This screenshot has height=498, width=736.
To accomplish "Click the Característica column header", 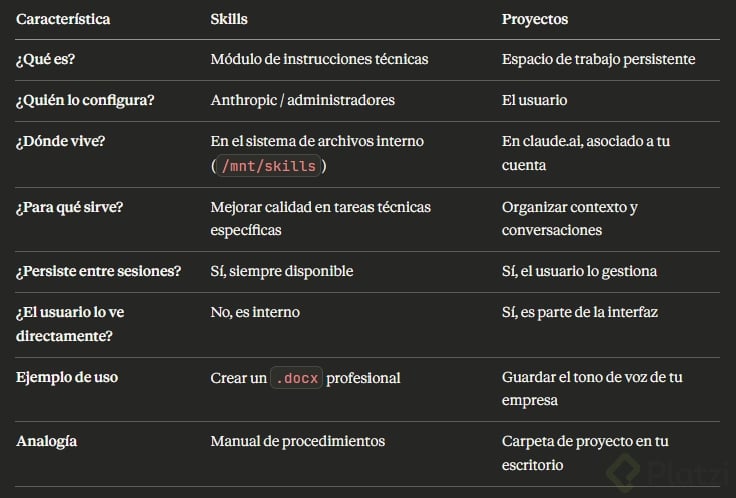I will pyautogui.click(x=63, y=19).
